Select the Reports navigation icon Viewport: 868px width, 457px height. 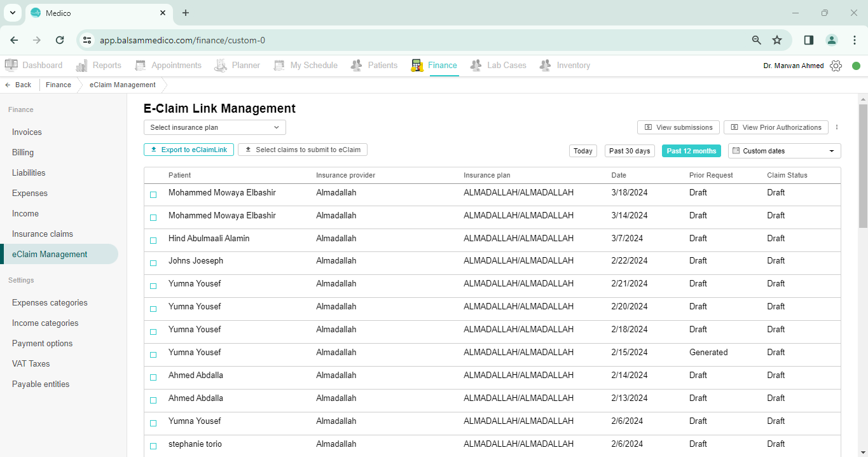click(83, 64)
